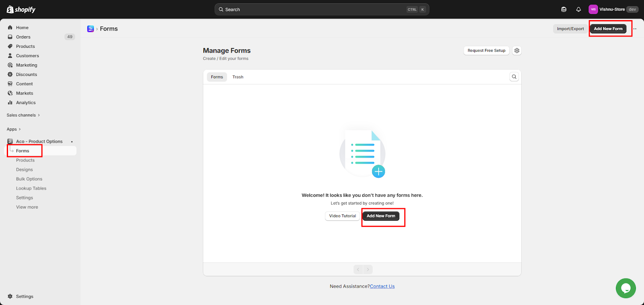644x305 pixels.
Task: Click the three-dot more actions menu
Action: pos(635,29)
